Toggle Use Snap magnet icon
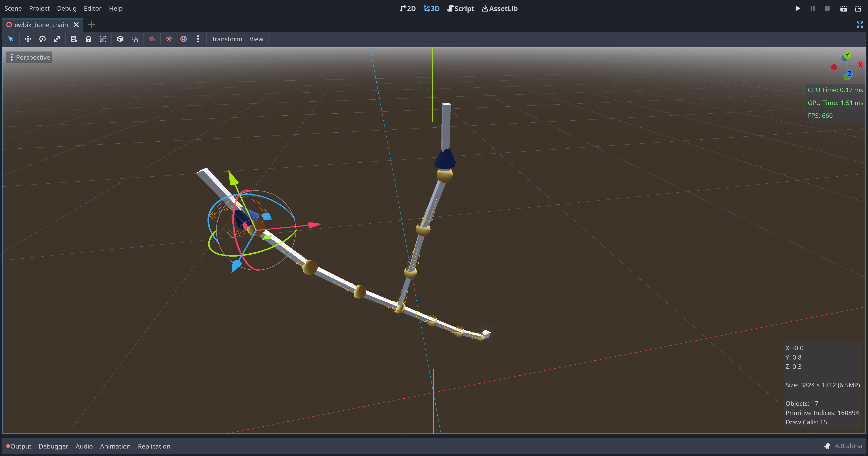 (135, 39)
